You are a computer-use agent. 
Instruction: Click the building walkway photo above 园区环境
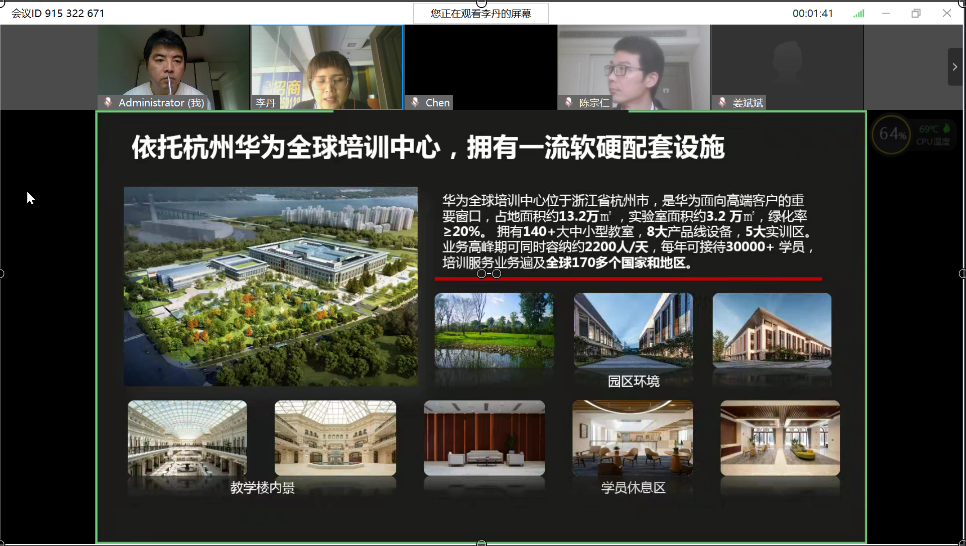coord(633,330)
